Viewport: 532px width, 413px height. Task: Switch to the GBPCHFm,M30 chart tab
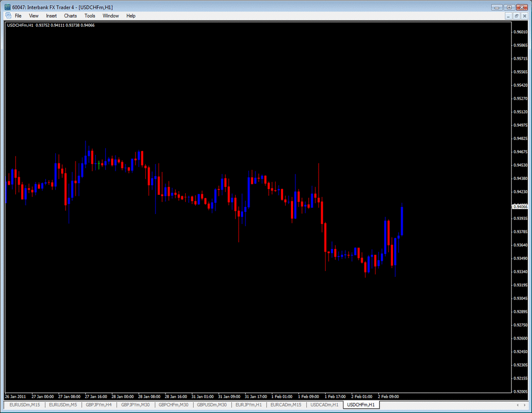click(173, 405)
